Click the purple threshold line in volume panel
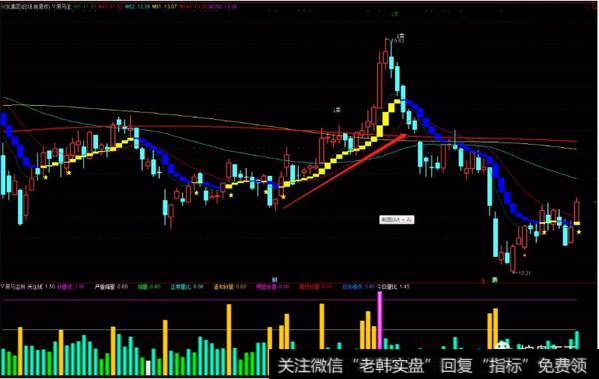 (x=288, y=300)
